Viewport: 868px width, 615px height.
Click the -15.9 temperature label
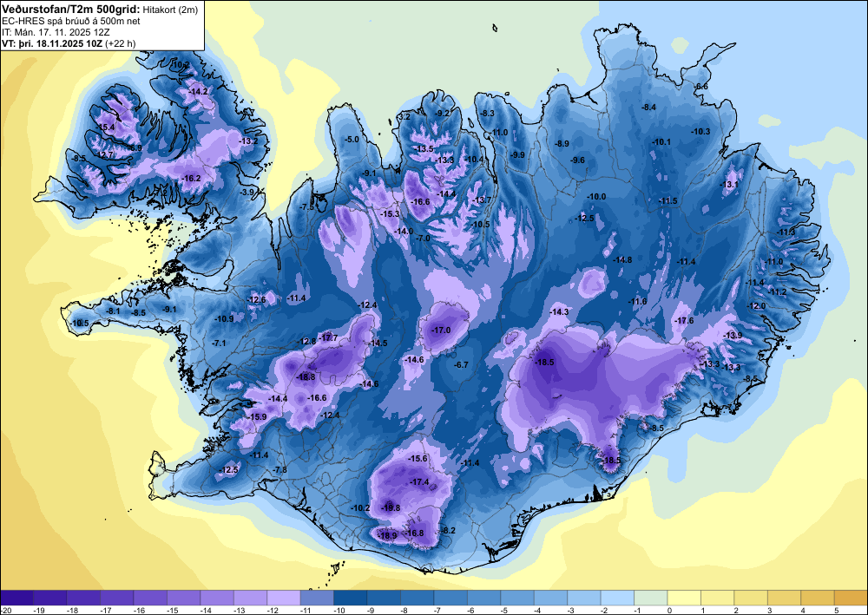(x=258, y=416)
